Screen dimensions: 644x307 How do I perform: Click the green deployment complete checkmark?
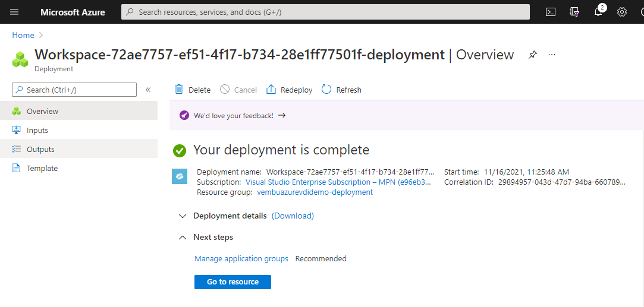pos(180,150)
